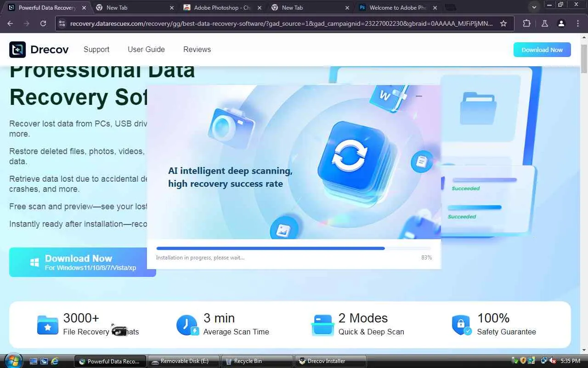Click the "Safety Guarantee" label
The width and height of the screenshot is (588, 368).
[x=507, y=332]
